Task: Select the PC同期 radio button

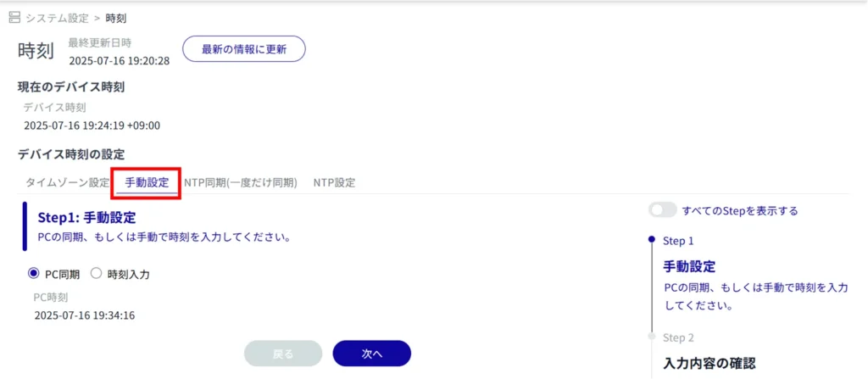Action: click(x=34, y=274)
